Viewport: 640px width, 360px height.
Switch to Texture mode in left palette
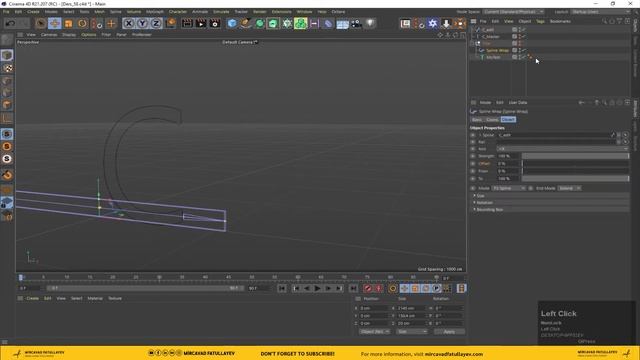[x=7, y=68]
